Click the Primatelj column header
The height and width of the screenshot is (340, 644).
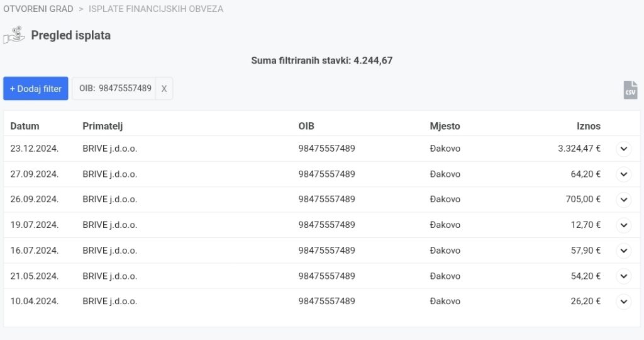(103, 126)
